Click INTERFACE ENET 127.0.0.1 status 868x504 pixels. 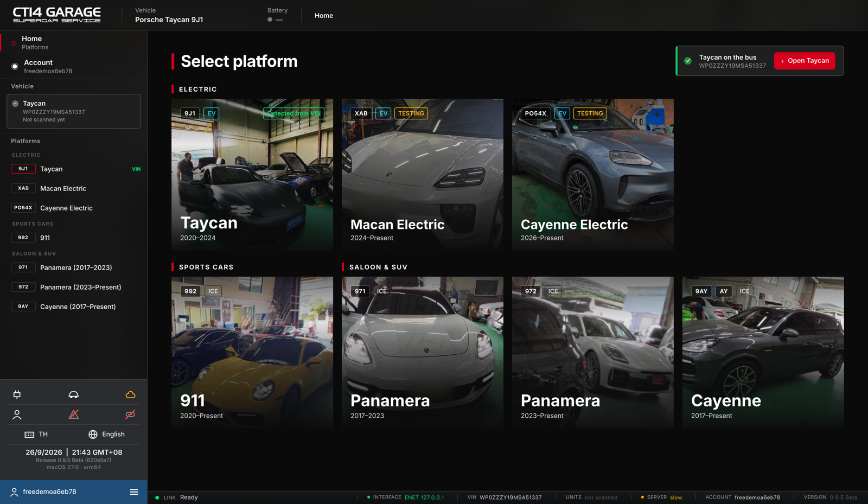(x=405, y=497)
